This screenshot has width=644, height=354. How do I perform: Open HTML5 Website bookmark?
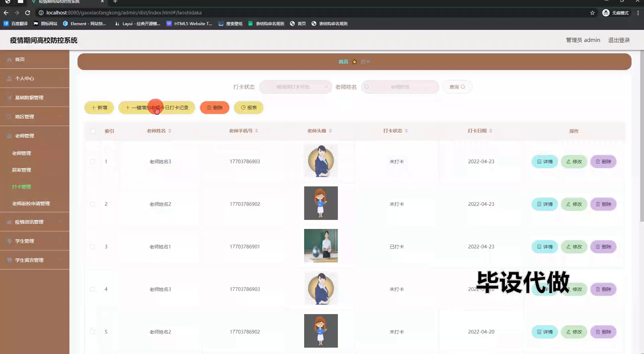(x=189, y=23)
